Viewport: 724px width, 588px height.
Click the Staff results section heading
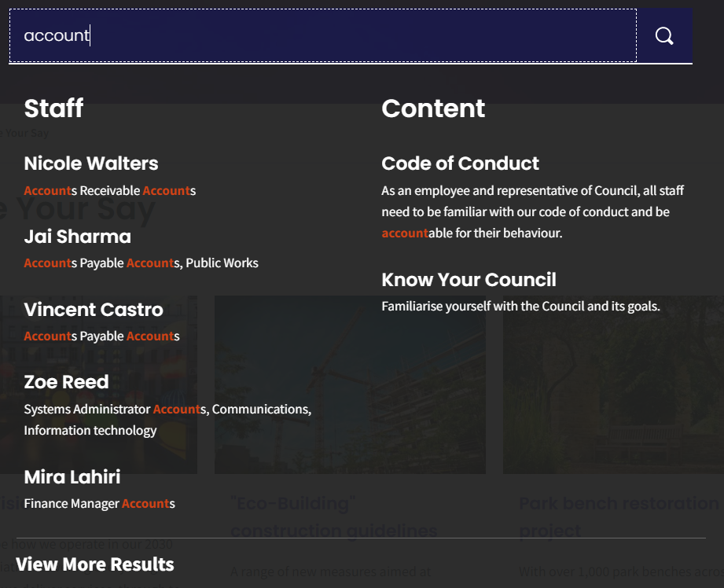[x=53, y=108]
